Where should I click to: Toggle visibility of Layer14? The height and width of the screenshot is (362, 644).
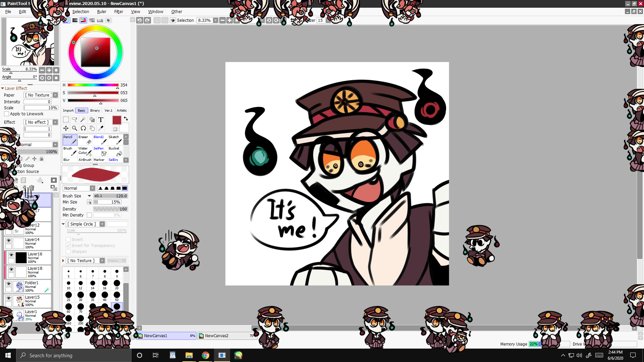9,240
